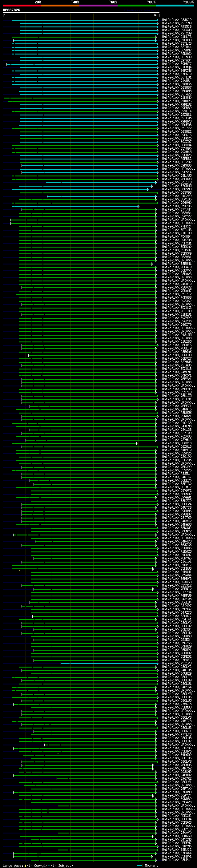The height and width of the screenshot is (868, 197).
Task: Click the purple ~60% identity legend segment
Action: tap(98, 6)
